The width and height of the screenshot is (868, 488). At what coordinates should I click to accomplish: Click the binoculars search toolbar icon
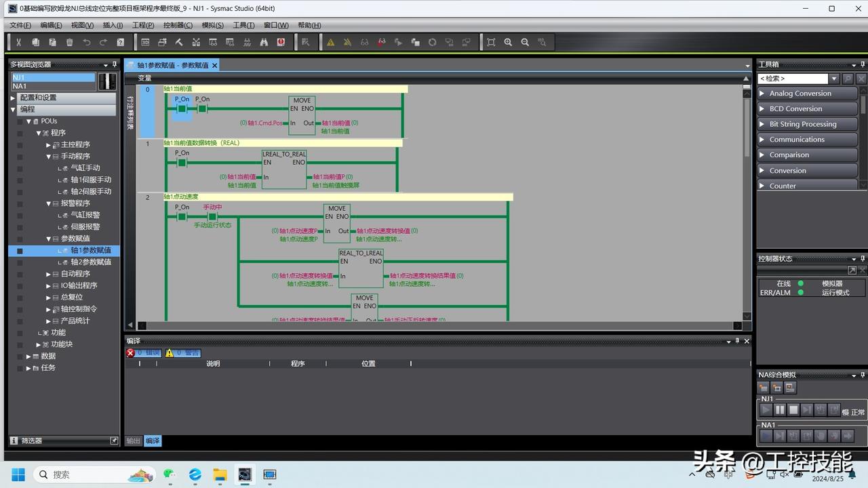pyautogui.click(x=264, y=42)
